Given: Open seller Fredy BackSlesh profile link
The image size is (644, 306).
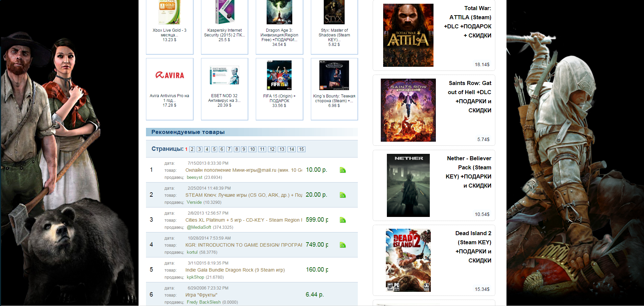Looking at the screenshot, I should (x=204, y=302).
